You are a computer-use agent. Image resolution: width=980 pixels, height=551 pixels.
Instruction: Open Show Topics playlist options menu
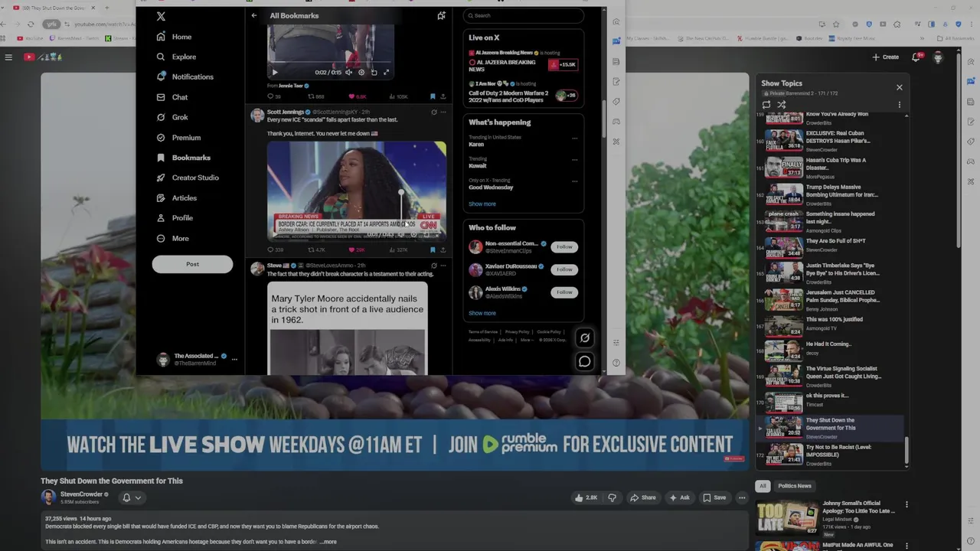(x=900, y=105)
